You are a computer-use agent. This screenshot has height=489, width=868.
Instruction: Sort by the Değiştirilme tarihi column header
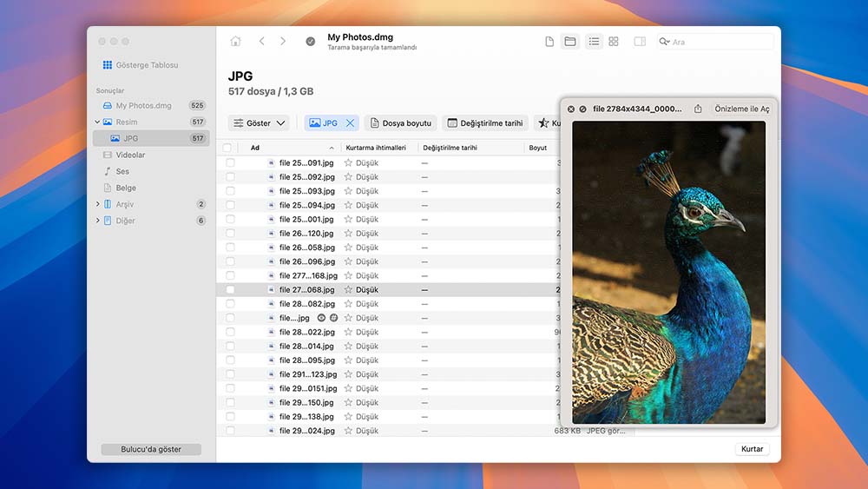[x=450, y=148]
